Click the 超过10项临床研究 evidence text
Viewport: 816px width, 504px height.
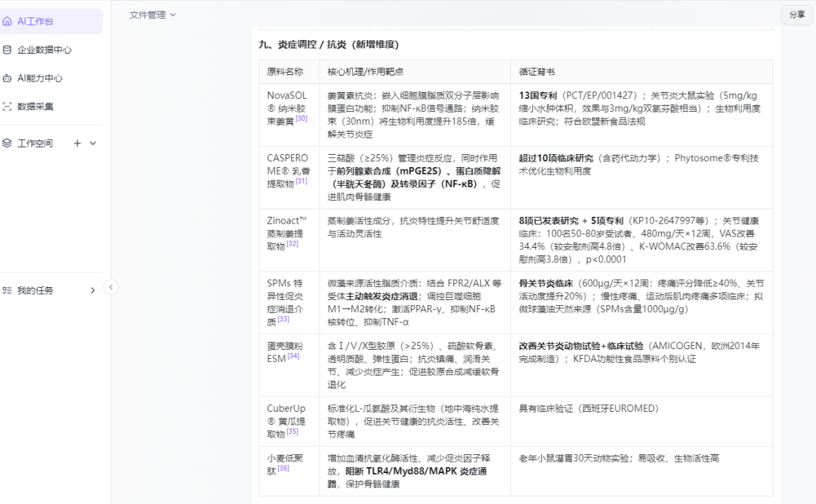556,158
